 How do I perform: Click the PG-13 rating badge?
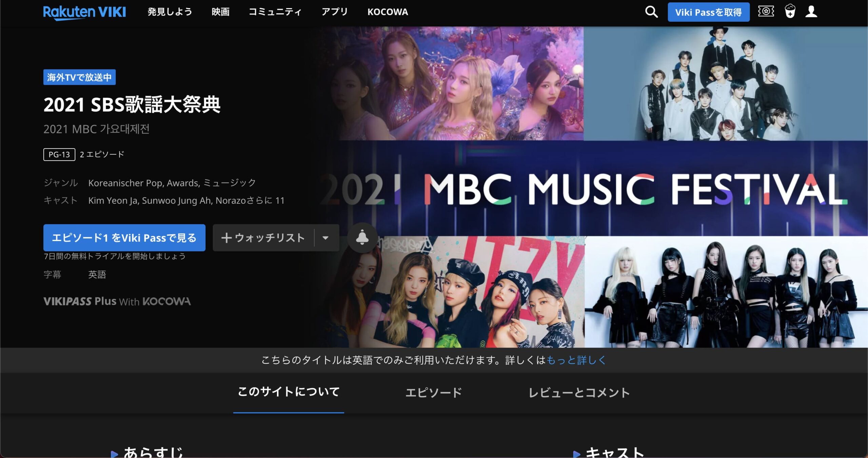59,155
